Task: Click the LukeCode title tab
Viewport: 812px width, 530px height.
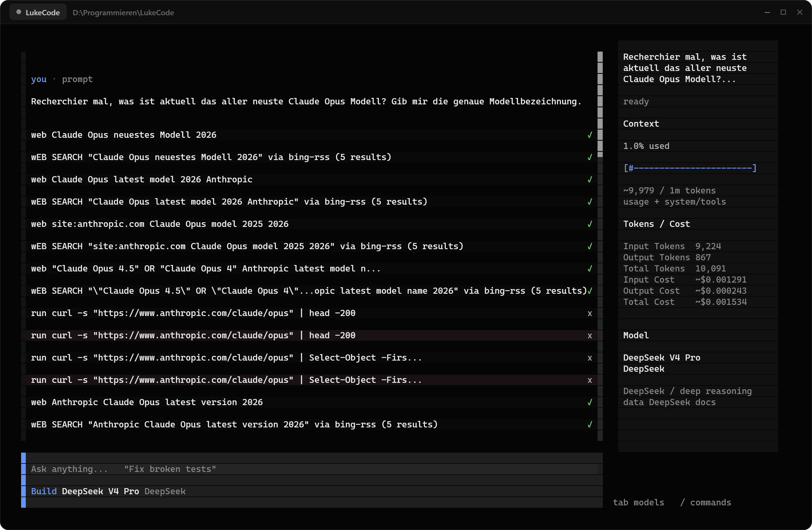Action: coord(38,12)
